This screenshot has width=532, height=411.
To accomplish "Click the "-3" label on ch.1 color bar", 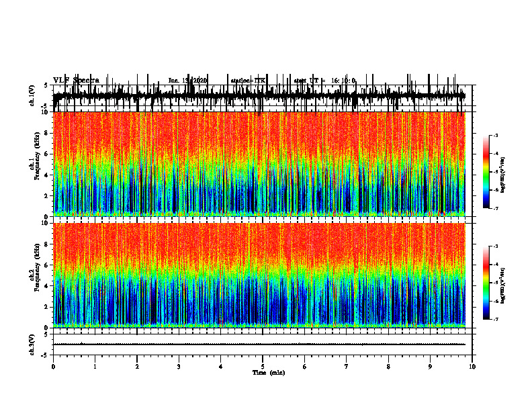I will click(x=496, y=136).
